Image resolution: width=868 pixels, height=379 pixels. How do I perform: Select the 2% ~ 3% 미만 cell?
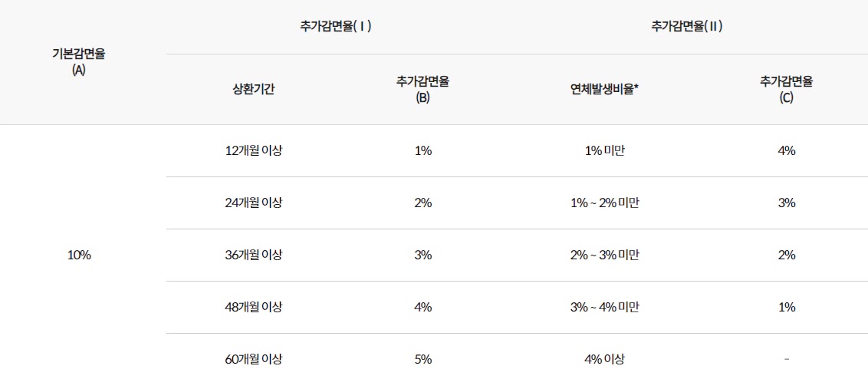pyautogui.click(x=604, y=255)
